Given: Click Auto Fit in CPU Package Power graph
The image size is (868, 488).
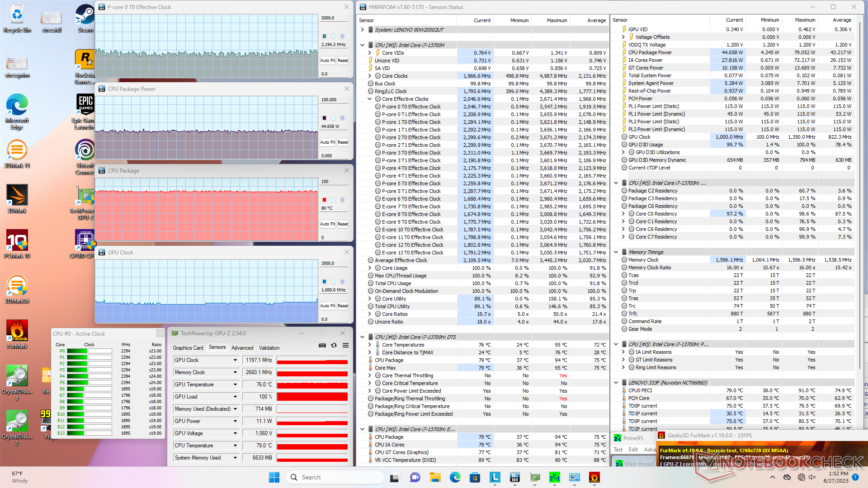Looking at the screenshot, I should (x=327, y=142).
